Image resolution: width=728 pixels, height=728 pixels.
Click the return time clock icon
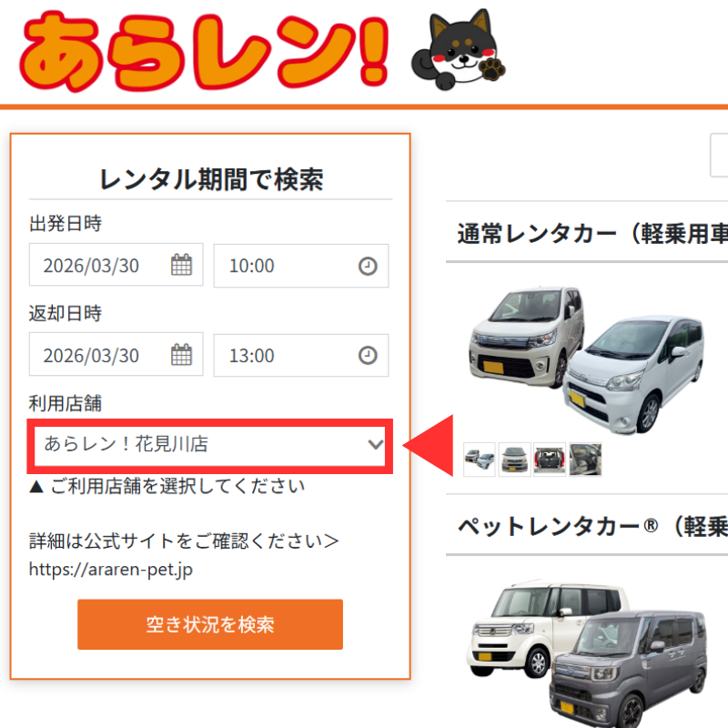tap(368, 355)
